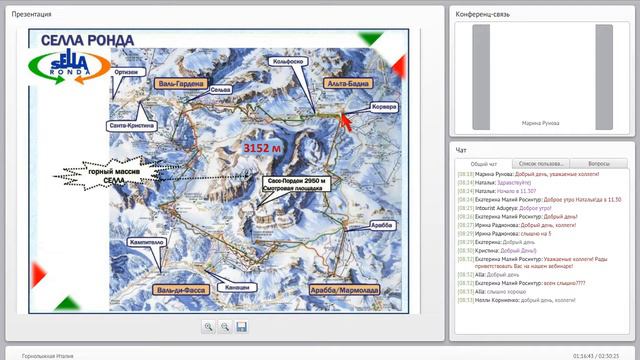Screen dimensions: 640x360
Task: Click the Валь-Гардена label on map
Action: coord(181,84)
